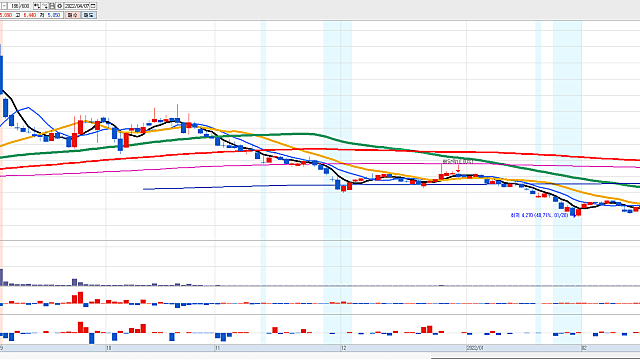Click the print/save icon in toolbar
Viewport: 640px width, 360px height.
[x=52, y=6]
